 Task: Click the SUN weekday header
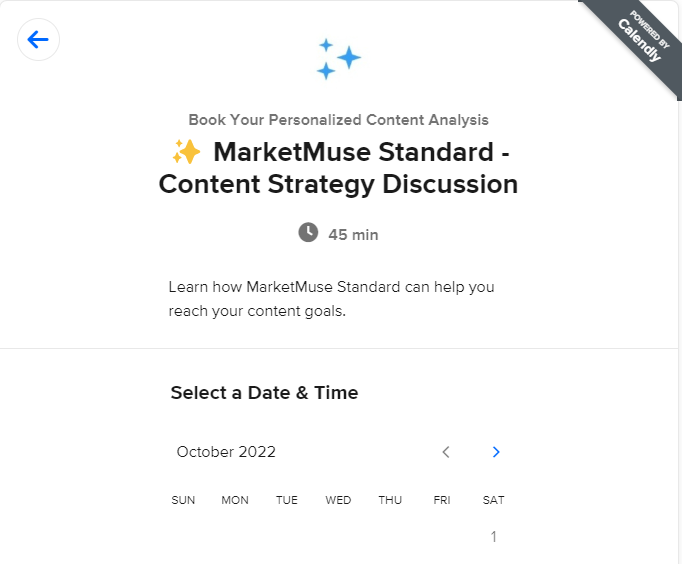[x=183, y=500]
